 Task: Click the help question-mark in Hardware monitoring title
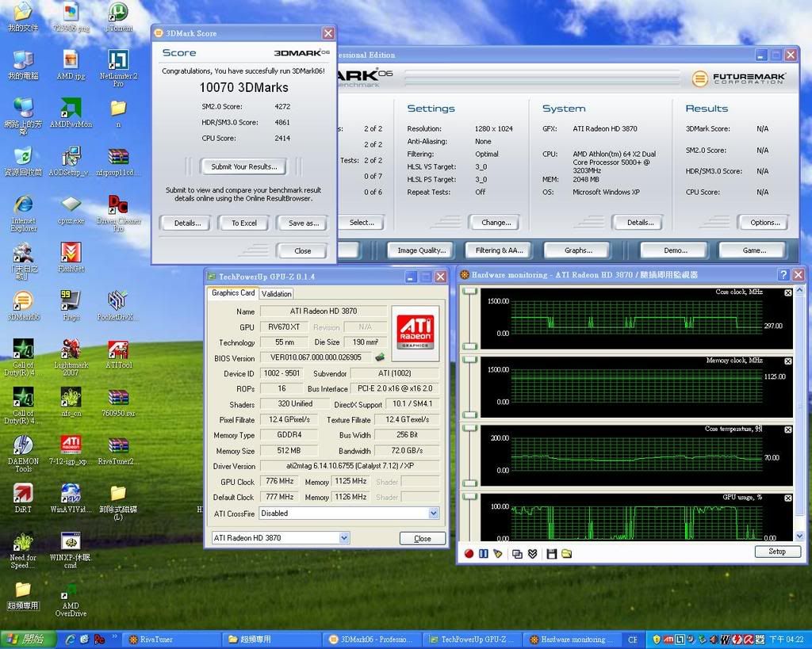pos(783,275)
